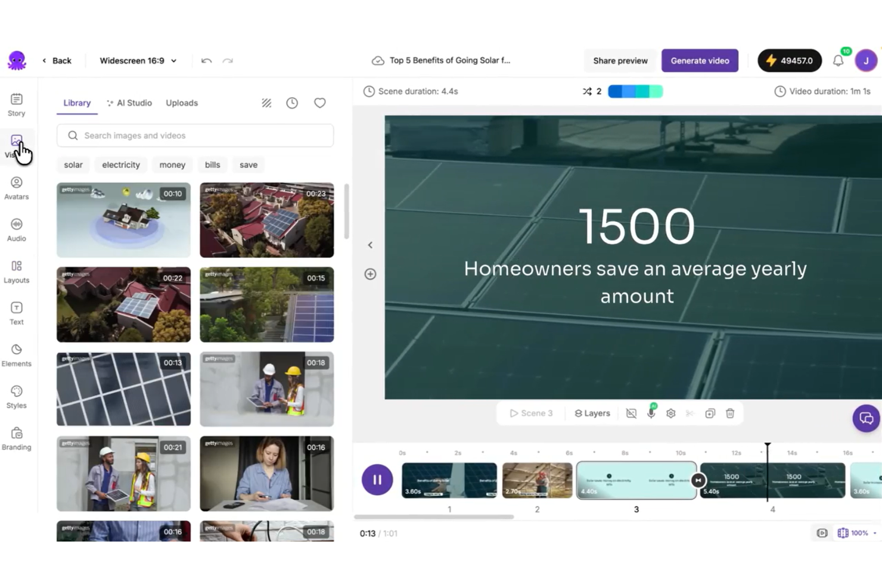Viewport: 882px width, 588px height.
Task: Add a new scene with plus icon
Action: point(370,274)
